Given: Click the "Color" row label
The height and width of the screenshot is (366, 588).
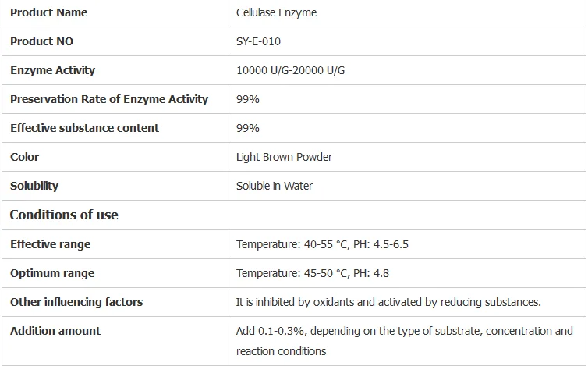Looking at the screenshot, I should 25,157.
